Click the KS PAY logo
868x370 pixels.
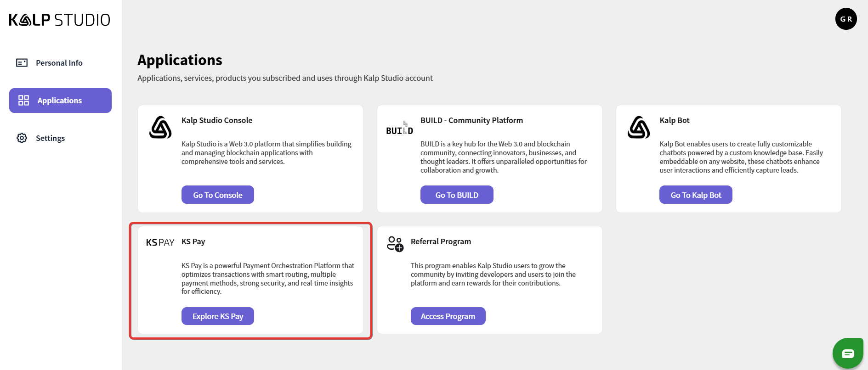[x=160, y=242]
